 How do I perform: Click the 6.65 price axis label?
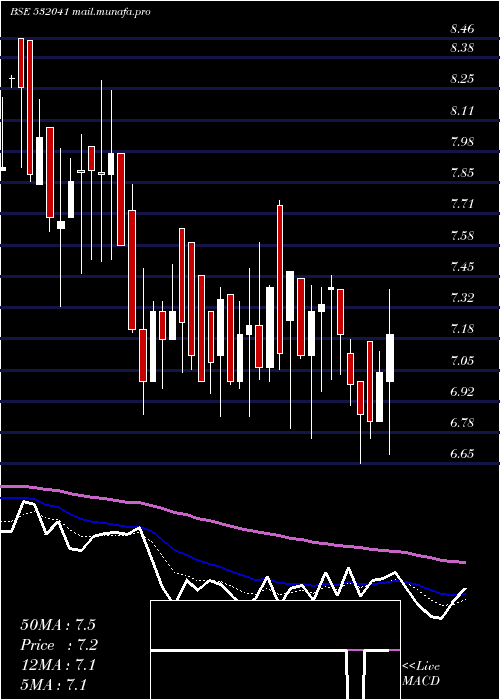point(462,454)
